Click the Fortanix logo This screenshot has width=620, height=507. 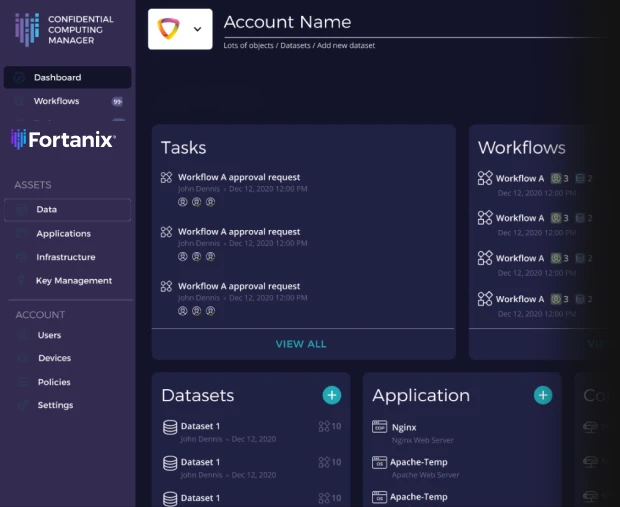click(x=63, y=139)
